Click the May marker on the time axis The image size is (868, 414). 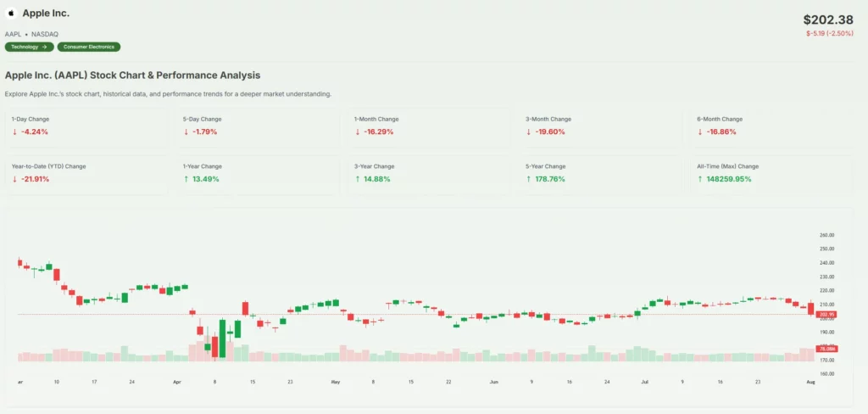click(x=335, y=383)
